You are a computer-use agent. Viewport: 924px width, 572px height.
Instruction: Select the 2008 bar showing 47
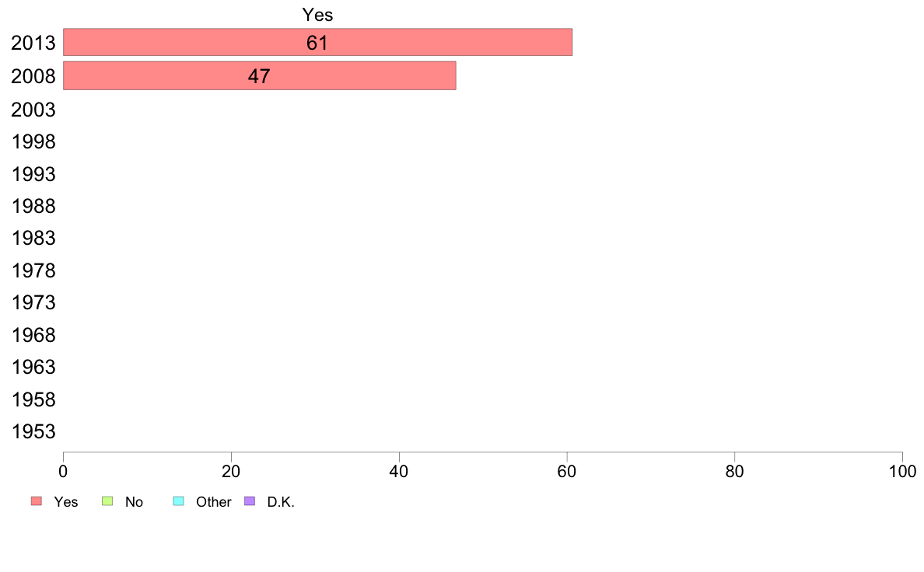tap(259, 76)
